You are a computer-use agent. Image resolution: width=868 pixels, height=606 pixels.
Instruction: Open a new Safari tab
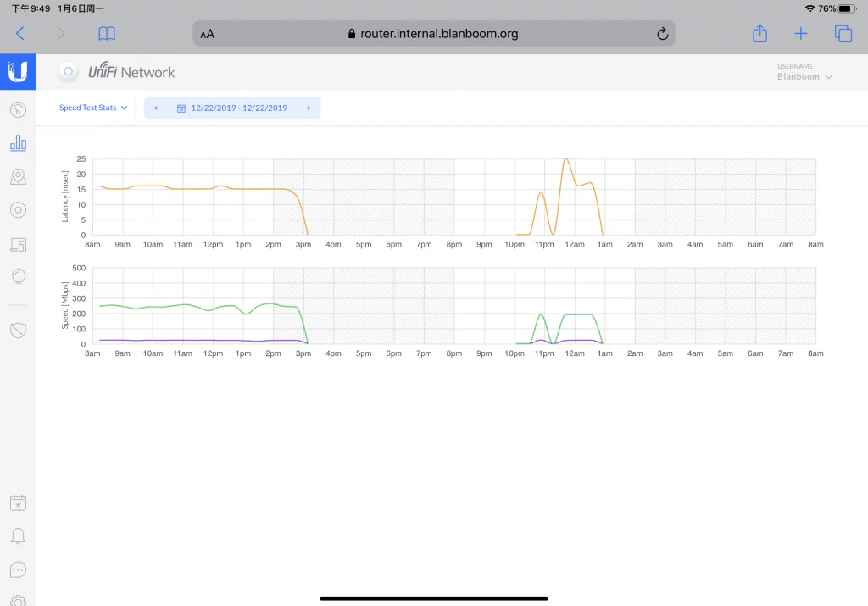click(800, 34)
